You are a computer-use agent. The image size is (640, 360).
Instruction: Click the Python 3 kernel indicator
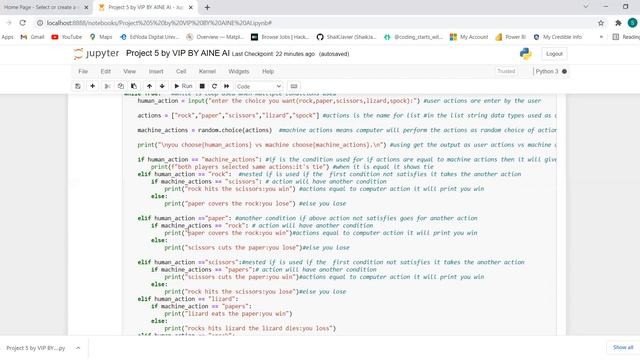[x=551, y=71]
